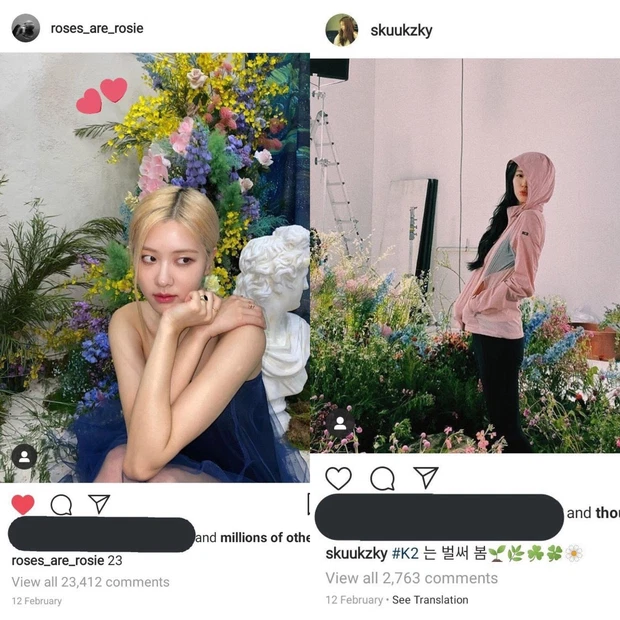Like the skuukzky post with heart outline
Screen dimensions: 620x620
[x=338, y=478]
